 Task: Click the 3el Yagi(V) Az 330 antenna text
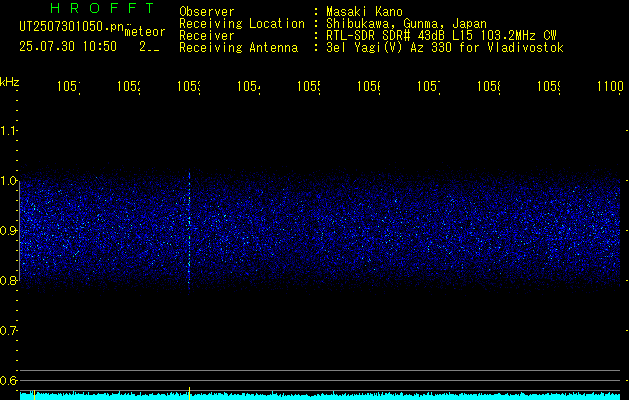(x=445, y=48)
